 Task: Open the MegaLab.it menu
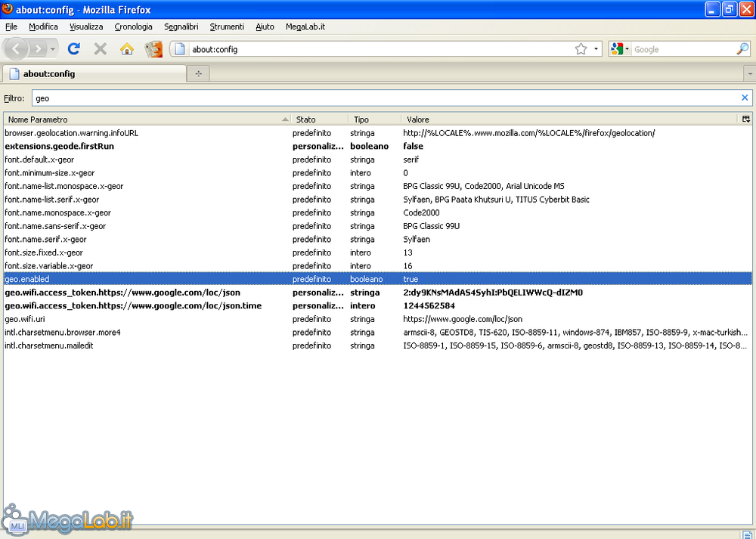305,26
